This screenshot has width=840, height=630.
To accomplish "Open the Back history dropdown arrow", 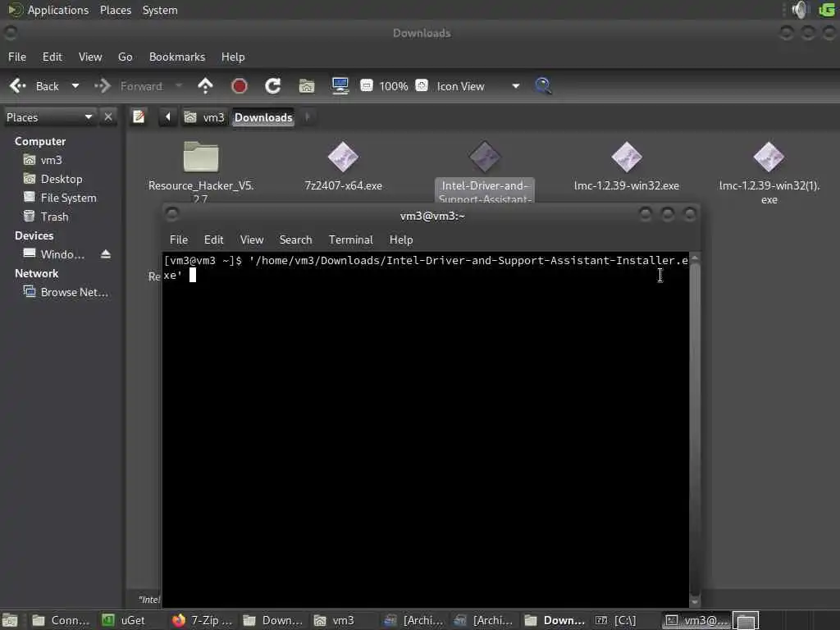I will 75,85.
